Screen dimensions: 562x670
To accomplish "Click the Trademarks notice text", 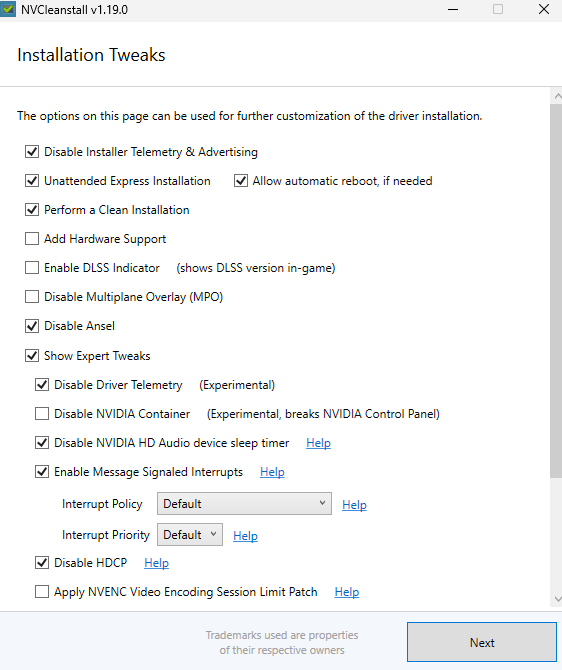I will tap(282, 643).
